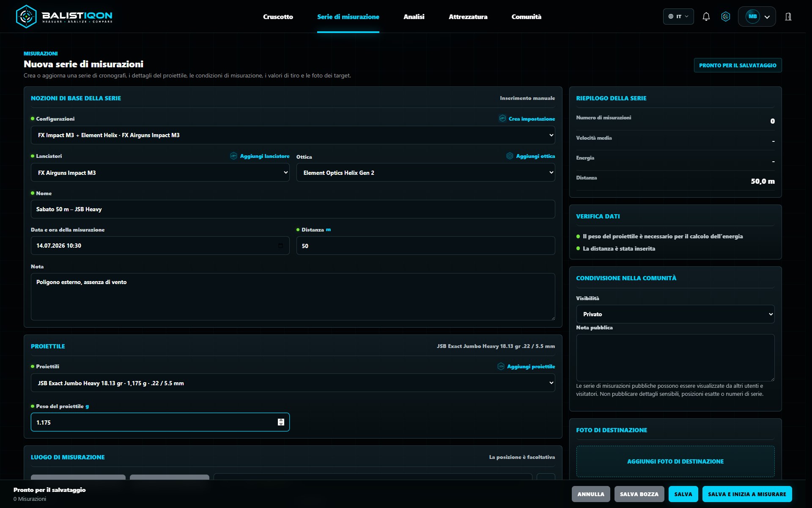Click the Salva bozza button
Image resolution: width=812 pixels, height=508 pixels.
point(639,494)
